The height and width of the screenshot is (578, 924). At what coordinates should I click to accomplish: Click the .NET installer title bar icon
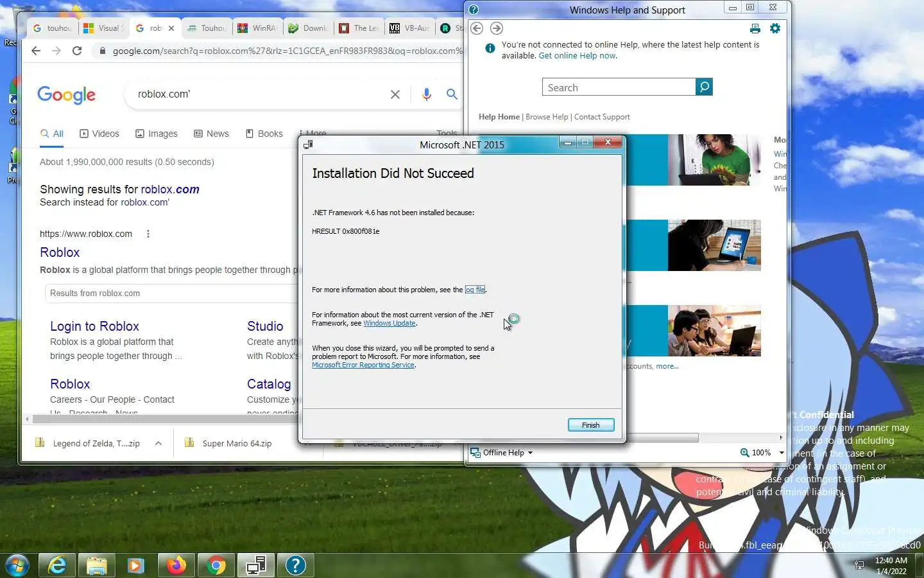309,144
